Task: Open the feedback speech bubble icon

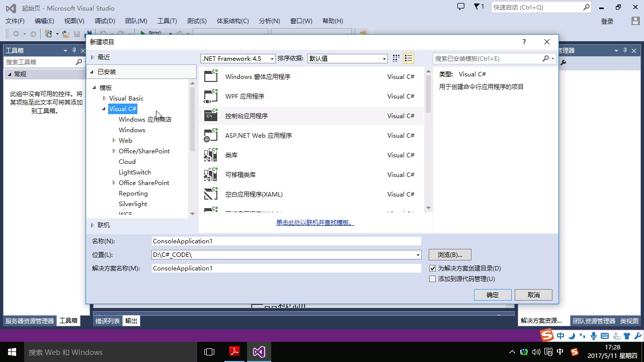Action: pos(460,7)
